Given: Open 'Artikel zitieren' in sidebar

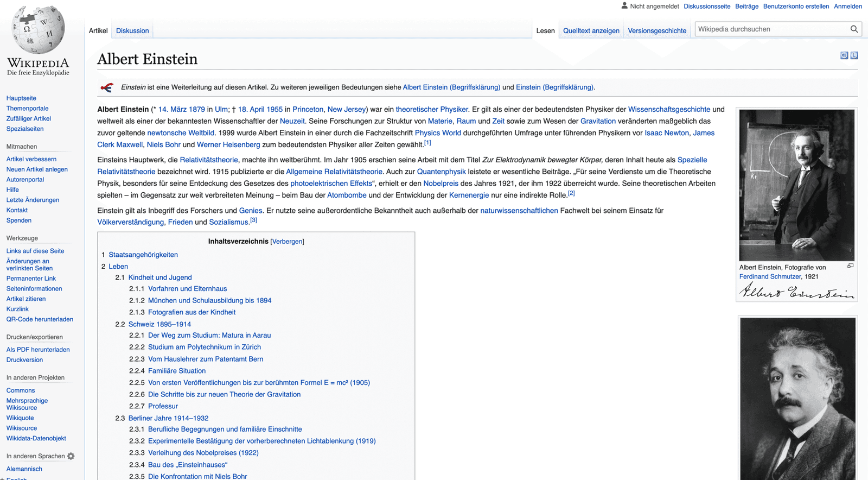Looking at the screenshot, I should tap(26, 299).
